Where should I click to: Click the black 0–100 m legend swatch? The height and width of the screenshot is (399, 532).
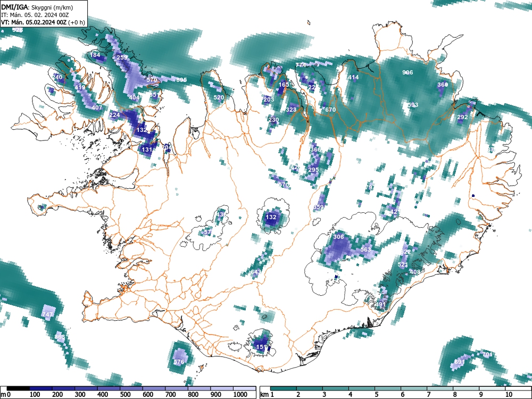pos(18,388)
